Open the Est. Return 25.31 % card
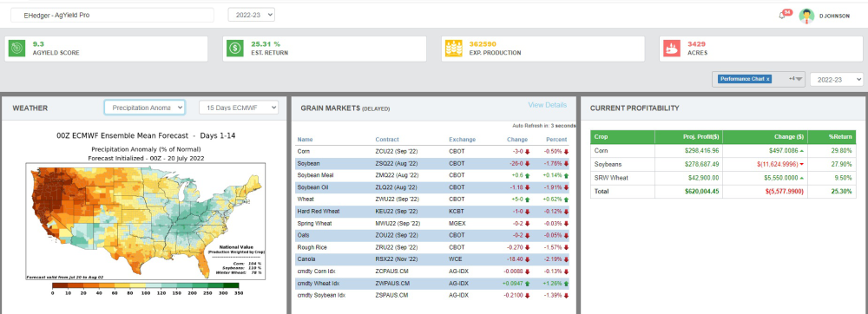Image resolution: width=868 pixels, height=314 pixels. (325, 49)
